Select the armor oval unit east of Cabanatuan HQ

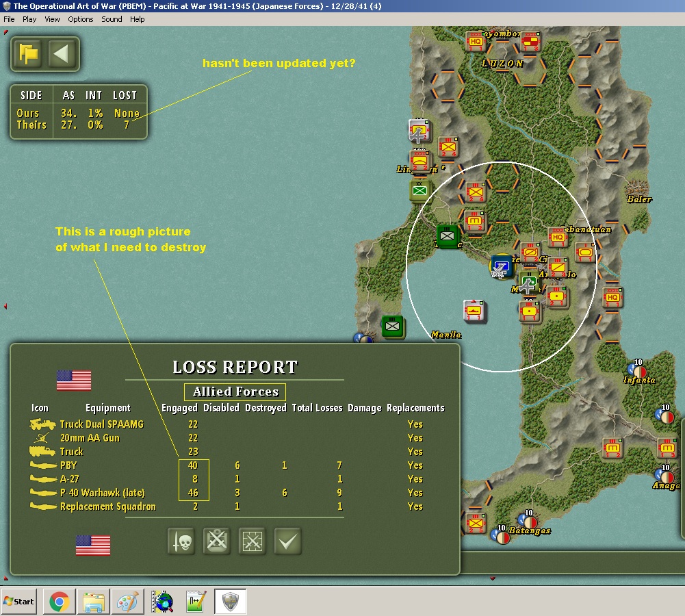(585, 253)
